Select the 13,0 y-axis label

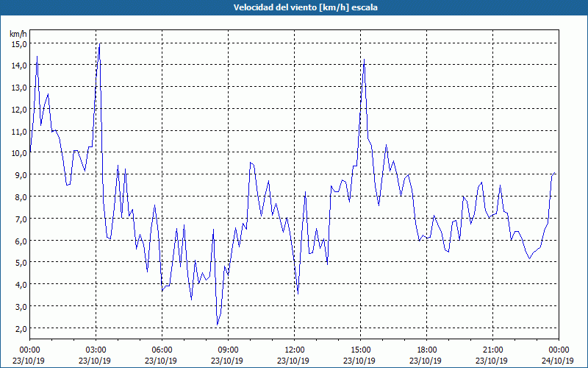[18, 88]
